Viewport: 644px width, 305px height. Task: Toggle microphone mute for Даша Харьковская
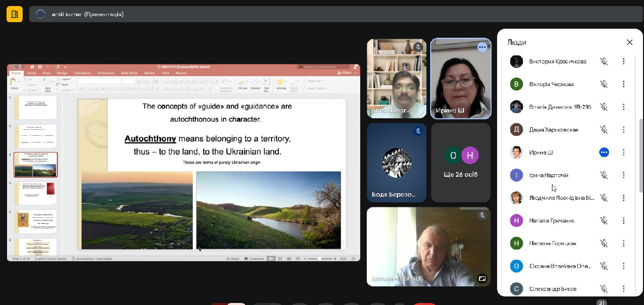coord(604,129)
